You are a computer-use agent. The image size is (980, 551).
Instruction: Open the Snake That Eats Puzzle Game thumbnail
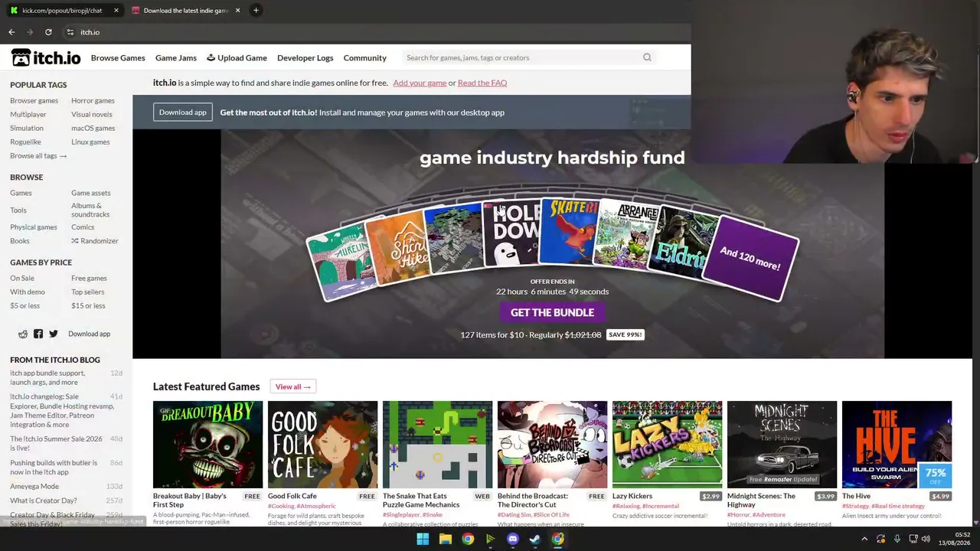pos(437,444)
